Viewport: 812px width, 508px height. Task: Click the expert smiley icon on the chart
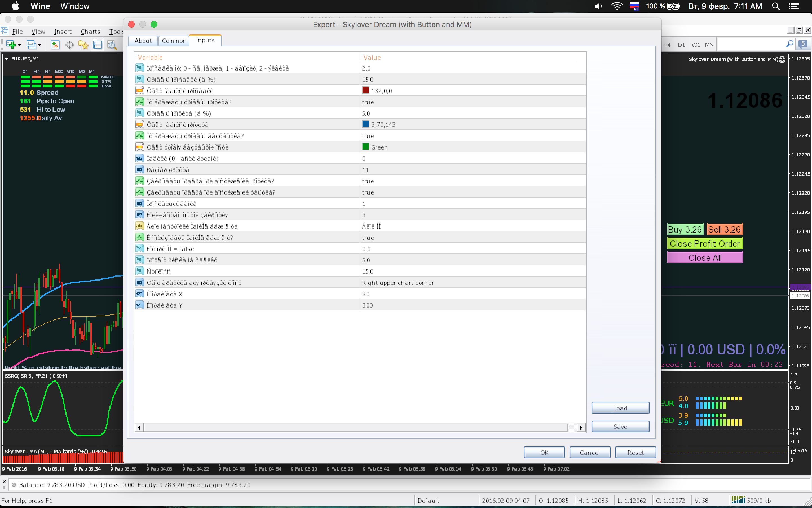(782, 60)
